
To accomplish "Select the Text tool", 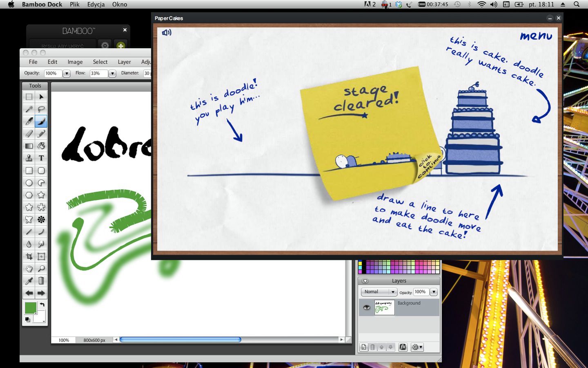I will [41, 158].
